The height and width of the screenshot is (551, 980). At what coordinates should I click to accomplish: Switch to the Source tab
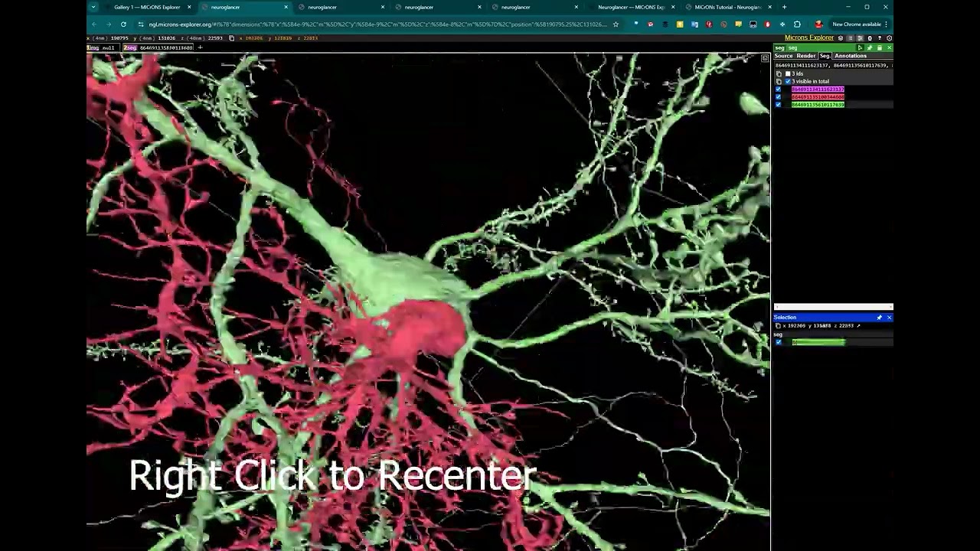(x=783, y=56)
